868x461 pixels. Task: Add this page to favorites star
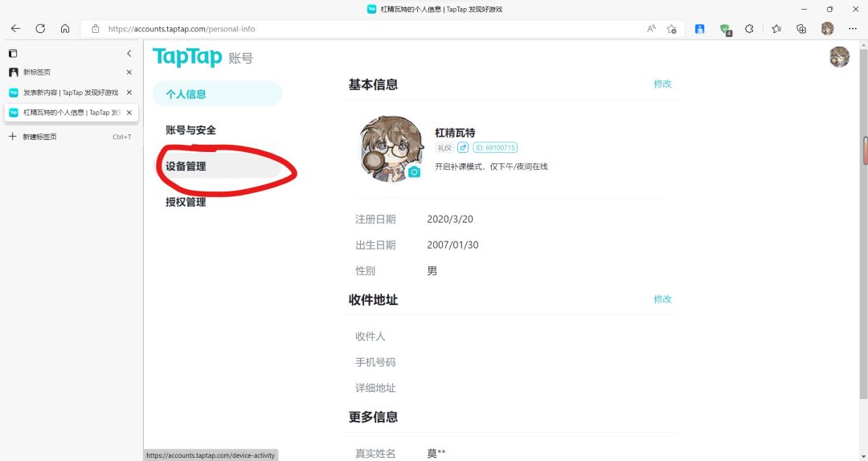[x=671, y=29]
